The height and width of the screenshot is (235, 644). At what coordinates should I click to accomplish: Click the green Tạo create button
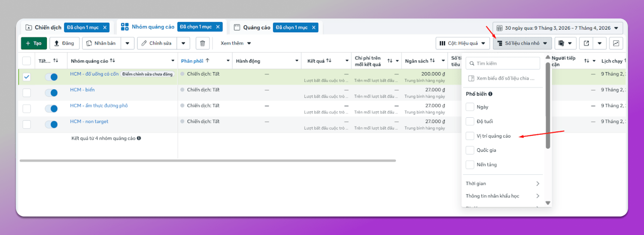coord(34,43)
